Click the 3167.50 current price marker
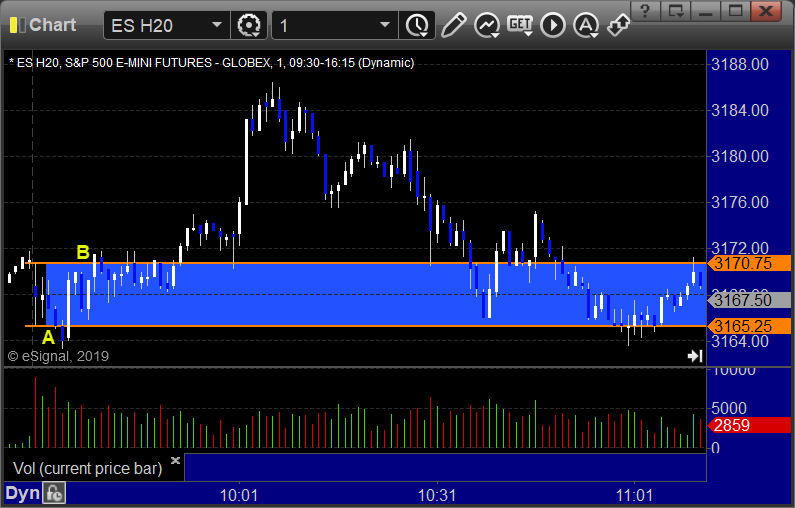This screenshot has height=508, width=795. [749, 300]
